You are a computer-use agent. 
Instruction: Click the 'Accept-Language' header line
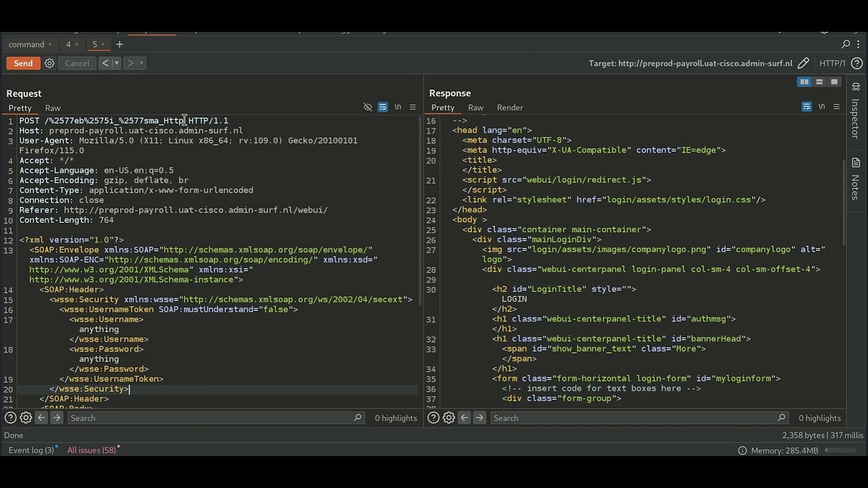point(96,171)
